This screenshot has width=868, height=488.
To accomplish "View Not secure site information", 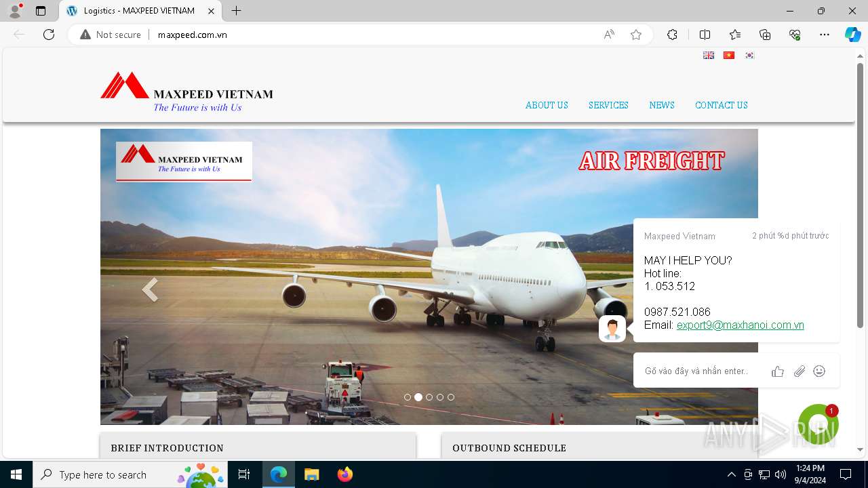I will tap(111, 35).
